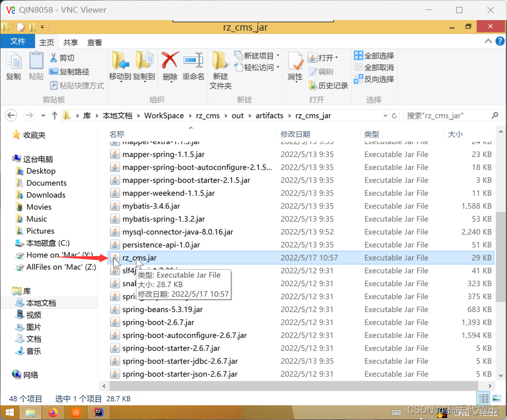Click the horizontal scrollbar right arrow
The height and width of the screenshot is (420, 507).
490,386
